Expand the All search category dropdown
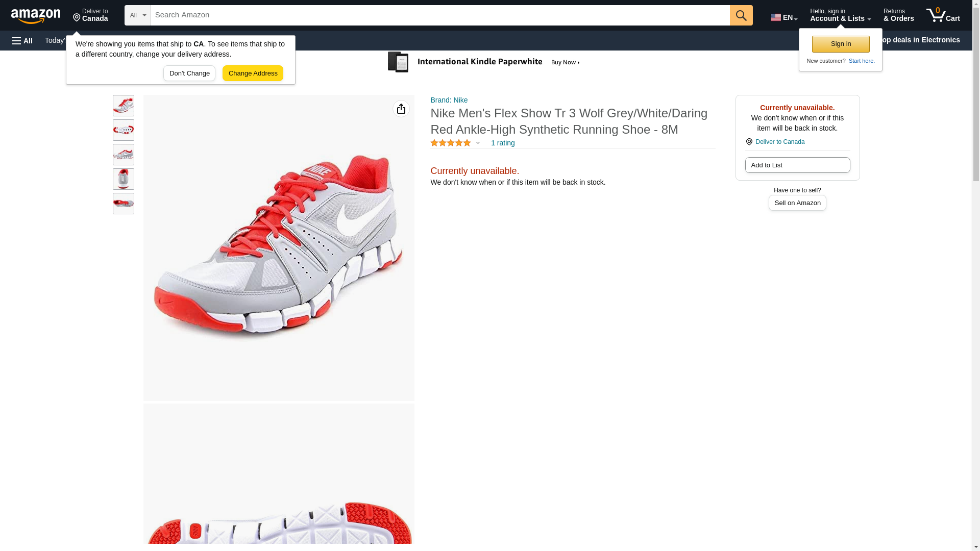 coord(137,15)
